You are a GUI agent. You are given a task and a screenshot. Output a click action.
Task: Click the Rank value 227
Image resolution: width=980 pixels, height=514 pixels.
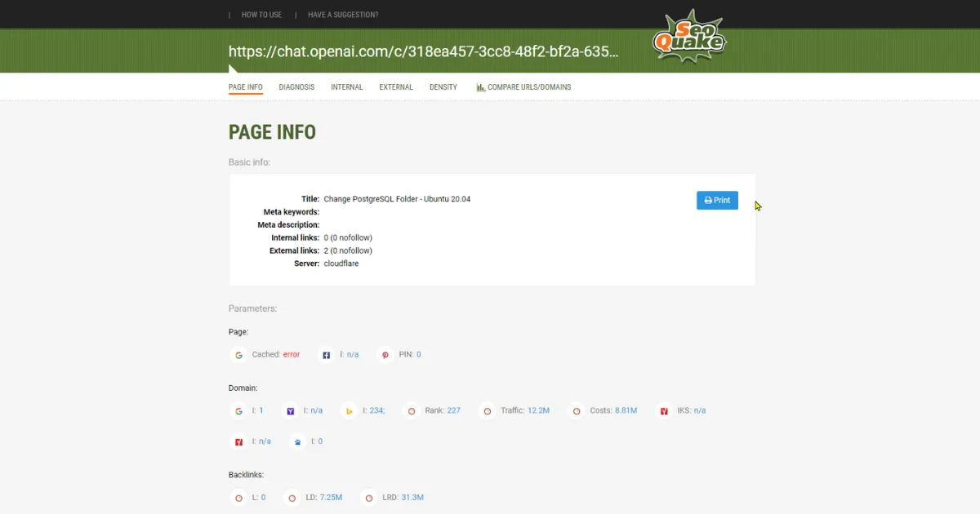coord(453,411)
